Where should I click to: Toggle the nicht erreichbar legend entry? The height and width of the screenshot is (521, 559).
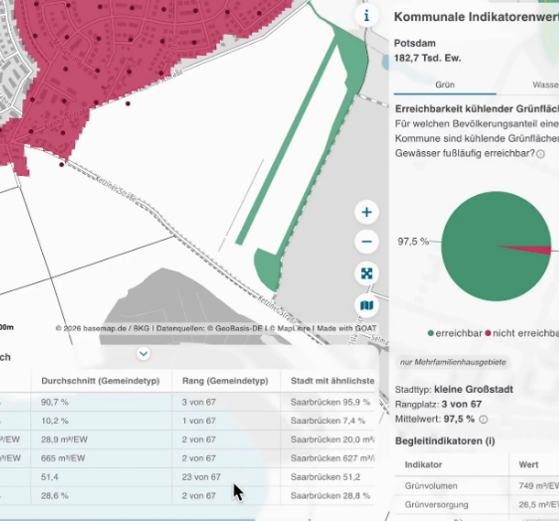[x=522, y=333]
